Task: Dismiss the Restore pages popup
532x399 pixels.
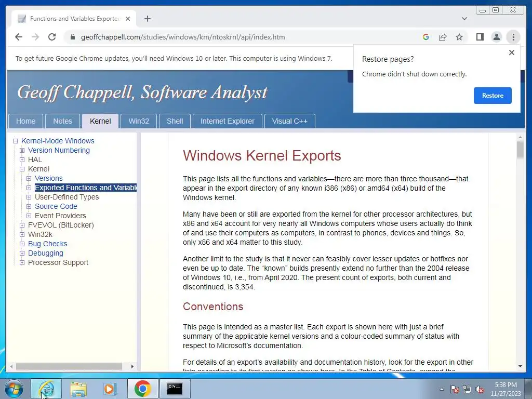Action: pos(512,52)
